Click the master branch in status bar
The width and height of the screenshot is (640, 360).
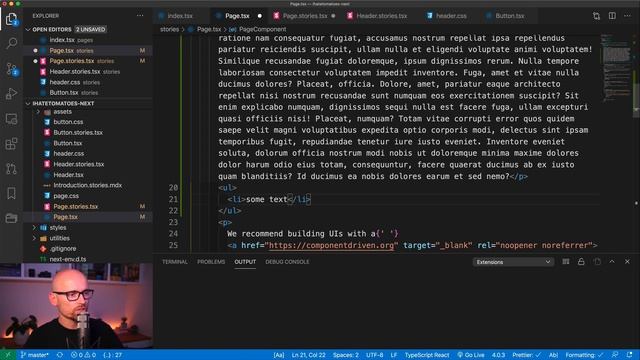point(35,355)
